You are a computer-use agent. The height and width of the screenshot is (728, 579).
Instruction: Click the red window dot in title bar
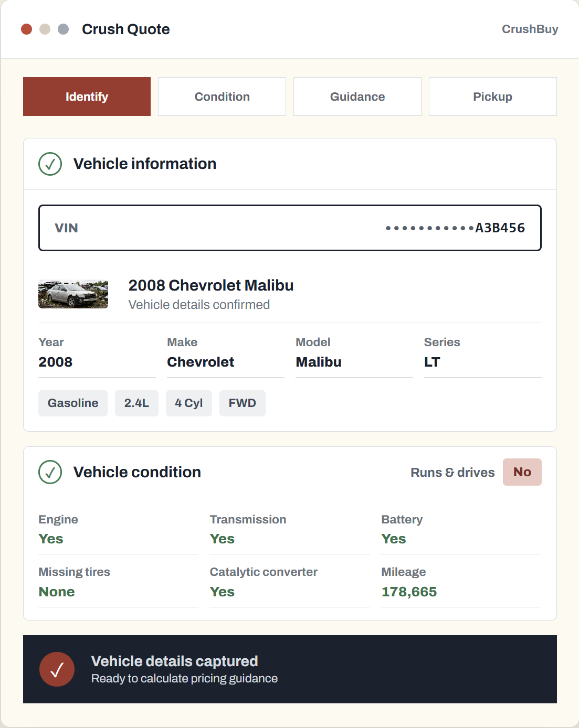coord(27,29)
